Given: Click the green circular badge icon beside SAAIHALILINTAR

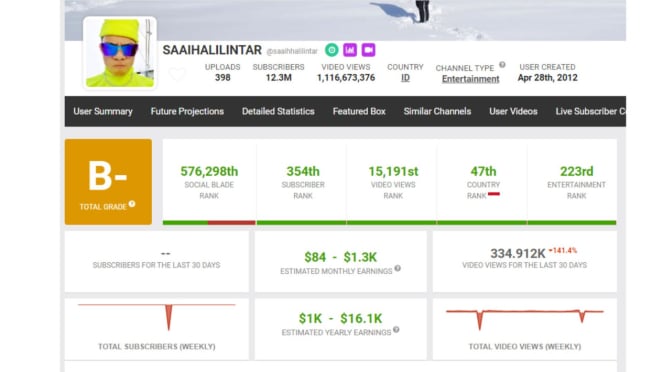Looking at the screenshot, I should (x=332, y=50).
